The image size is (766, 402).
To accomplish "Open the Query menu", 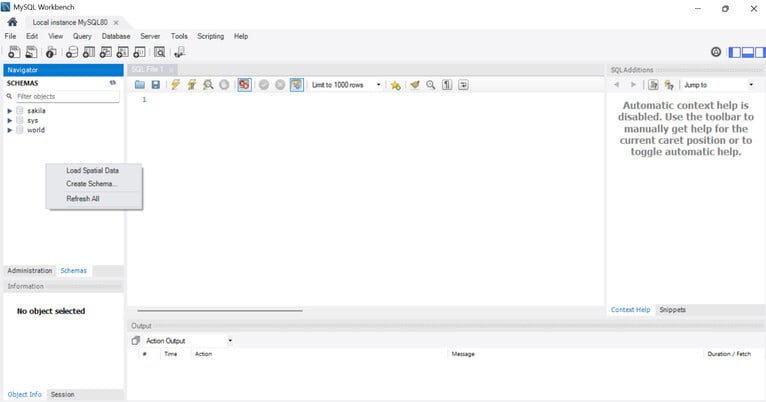I will (x=82, y=36).
